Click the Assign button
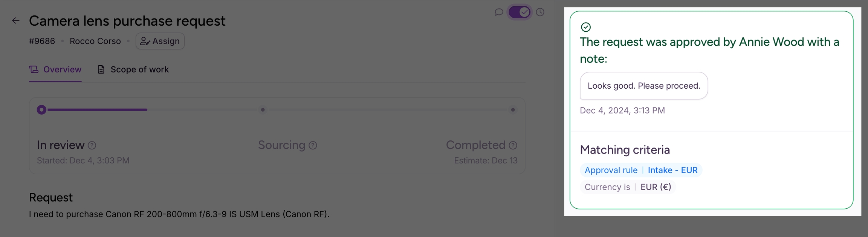This screenshot has height=237, width=868. pos(160,41)
